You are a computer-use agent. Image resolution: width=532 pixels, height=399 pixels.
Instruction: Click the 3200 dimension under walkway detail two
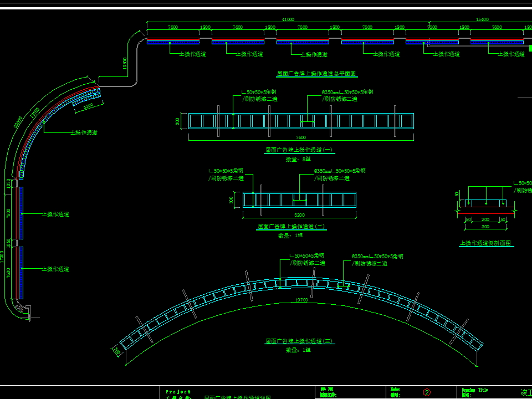299,214
